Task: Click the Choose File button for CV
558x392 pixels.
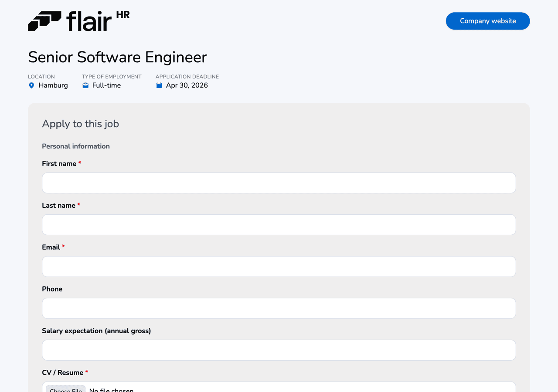Action: (x=66, y=389)
